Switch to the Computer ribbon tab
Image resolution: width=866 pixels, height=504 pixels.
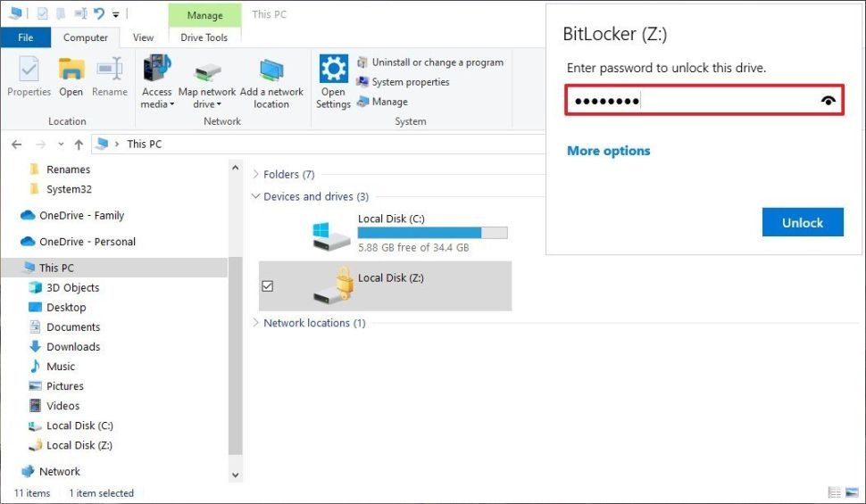[86, 37]
